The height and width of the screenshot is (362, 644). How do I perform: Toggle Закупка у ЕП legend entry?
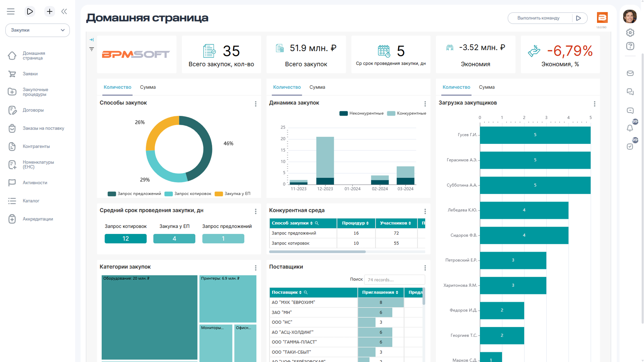(x=232, y=194)
